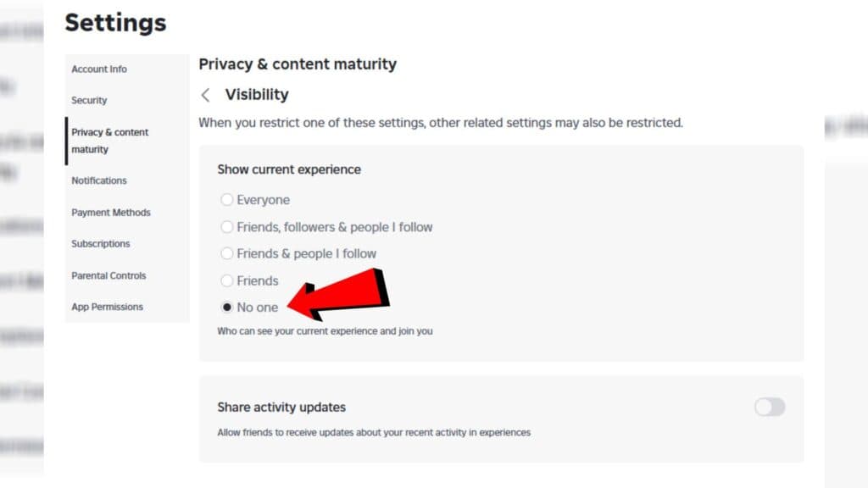
Task: Select Privacy & content maturity in sidebar
Action: (x=109, y=141)
